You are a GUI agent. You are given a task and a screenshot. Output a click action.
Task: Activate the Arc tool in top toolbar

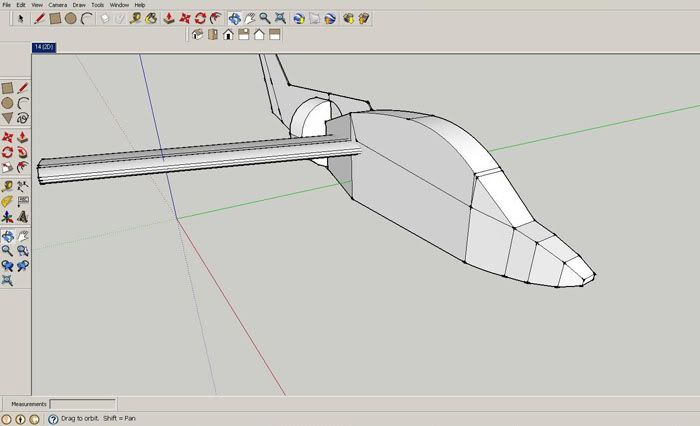tap(87, 19)
